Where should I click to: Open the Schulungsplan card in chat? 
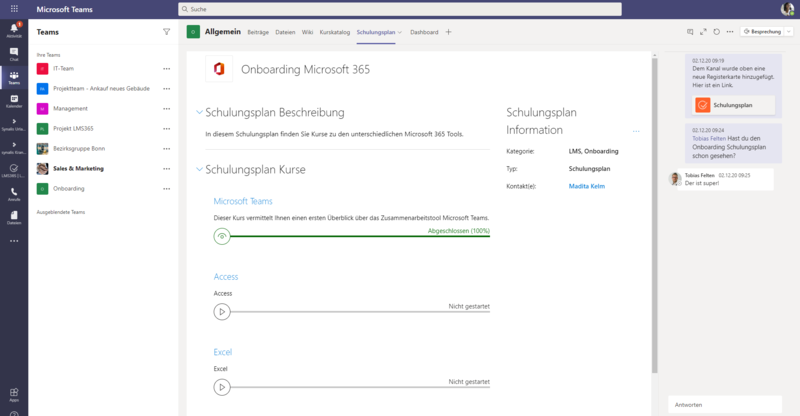tap(733, 105)
